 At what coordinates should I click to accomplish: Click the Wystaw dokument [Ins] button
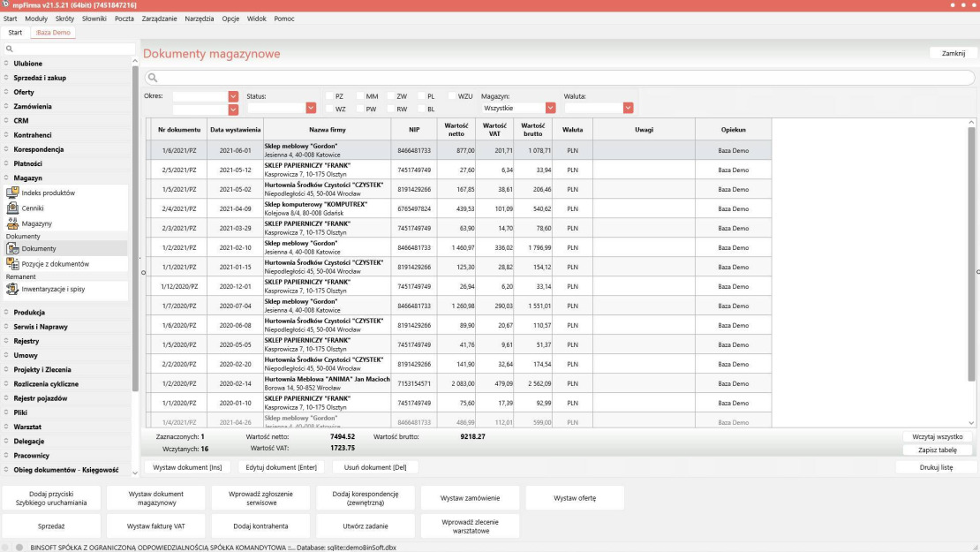click(187, 467)
